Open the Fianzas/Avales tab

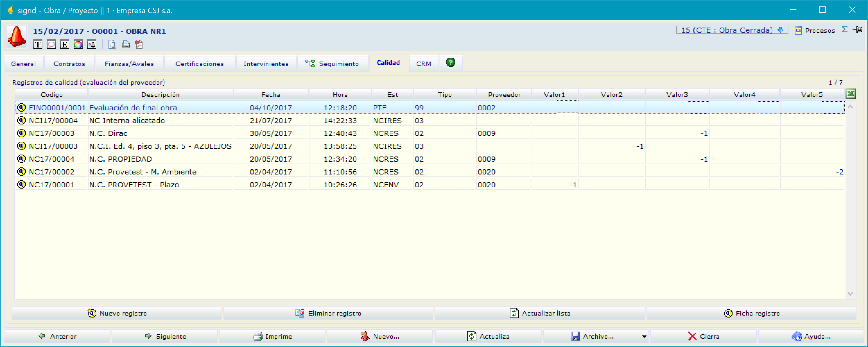(129, 63)
